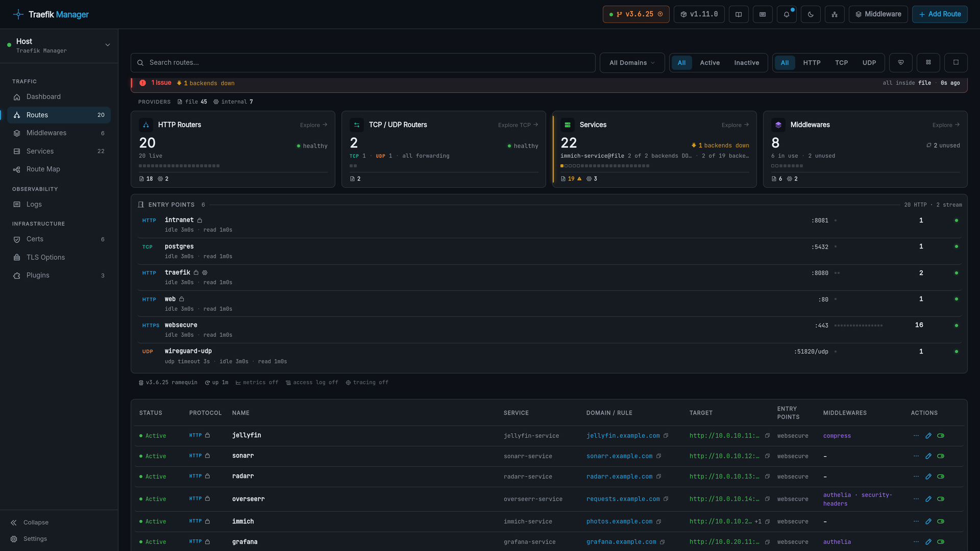The width and height of the screenshot is (980, 551).
Task: Open more actions for sonarr route
Action: point(916,456)
